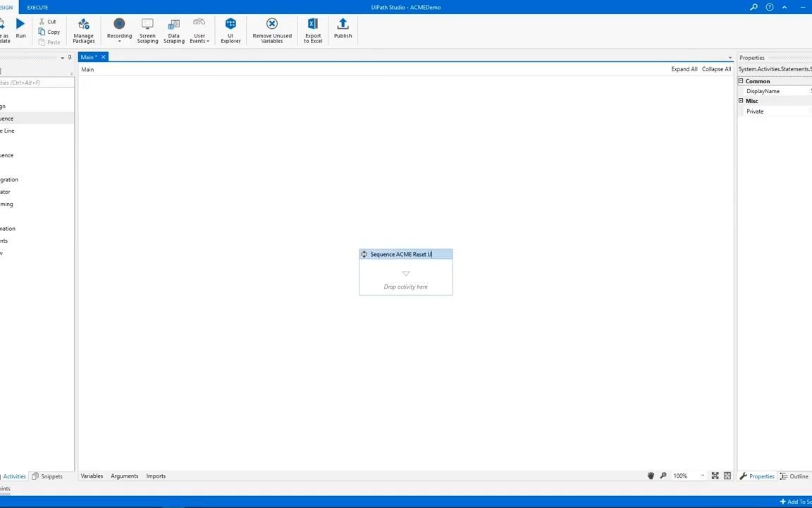This screenshot has width=812, height=508.
Task: Select the activities category ending in 'gration'
Action: pyautogui.click(x=8, y=180)
